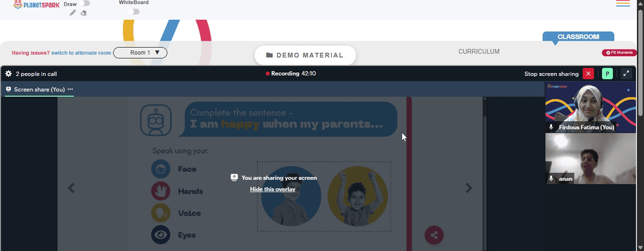
Task: Expand call to fullscreen
Action: point(627,74)
